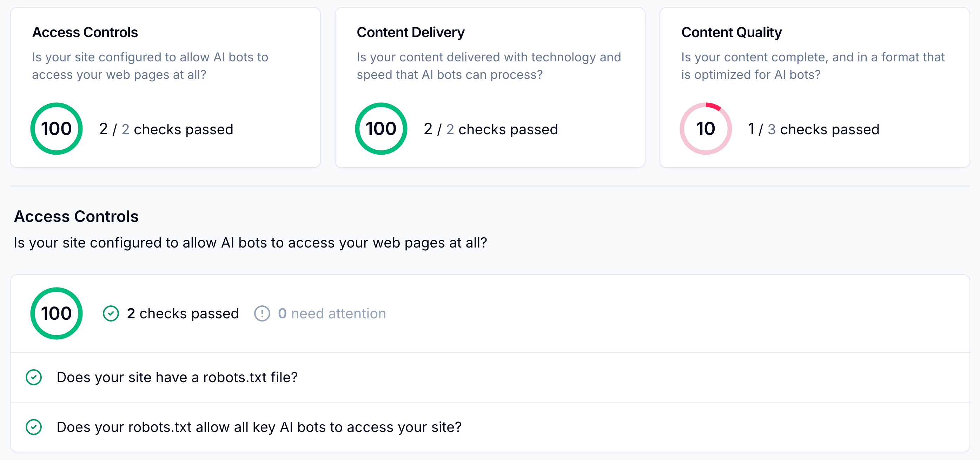The width and height of the screenshot is (980, 460).
Task: Click '2 / 2 checks passed' in Access Controls card
Action: point(166,129)
